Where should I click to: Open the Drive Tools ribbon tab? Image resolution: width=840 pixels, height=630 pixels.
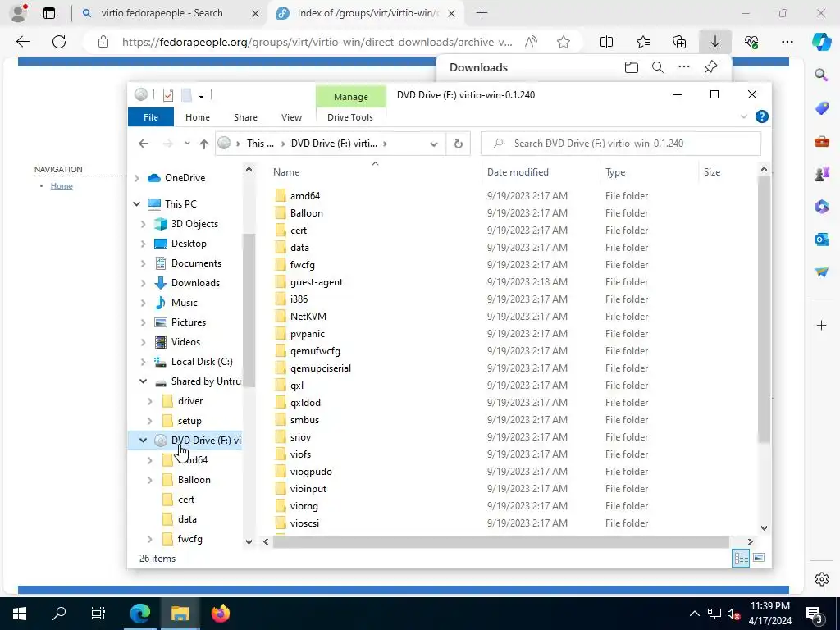[350, 117]
